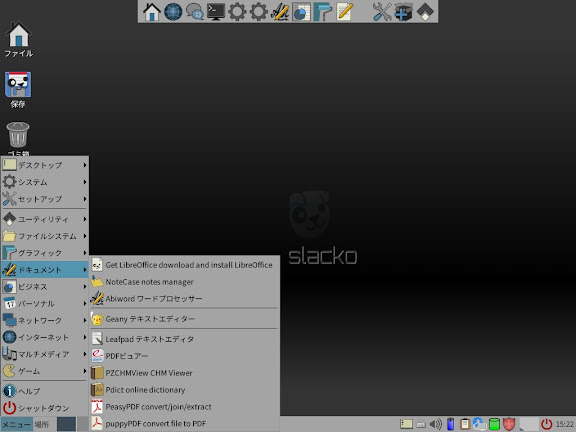Launch the web browser globe icon
Screen dimensions: 576x432
pyautogui.click(x=173, y=11)
